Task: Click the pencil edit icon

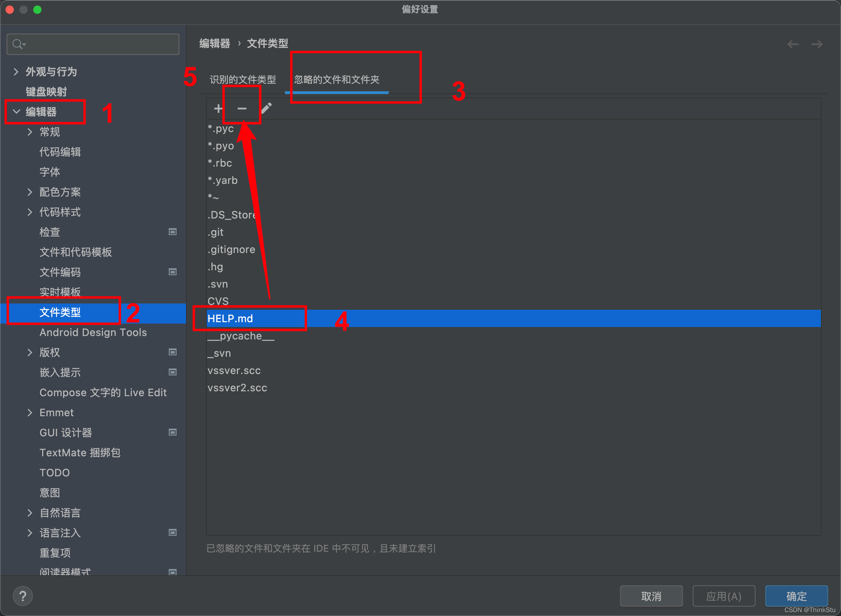Action: [266, 109]
